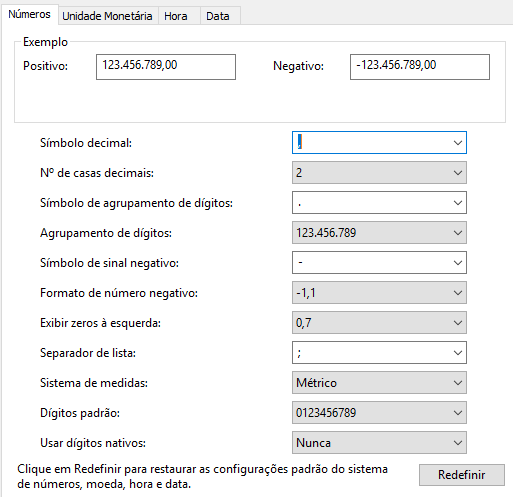Open the Sistema de medidas dropdown
Screen dimensions: 513x497
[x=379, y=383]
